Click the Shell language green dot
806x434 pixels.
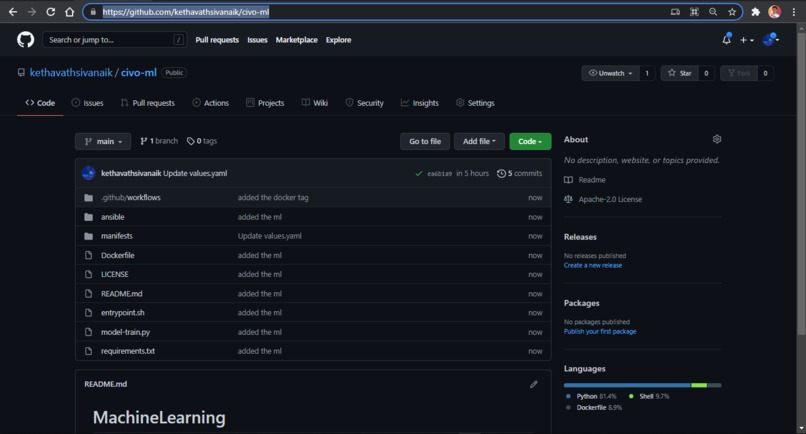pyautogui.click(x=631, y=396)
